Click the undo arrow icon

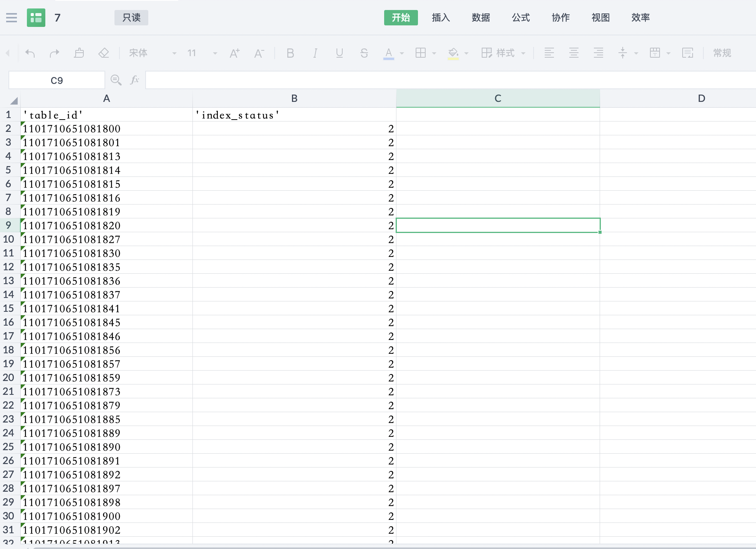(x=30, y=53)
